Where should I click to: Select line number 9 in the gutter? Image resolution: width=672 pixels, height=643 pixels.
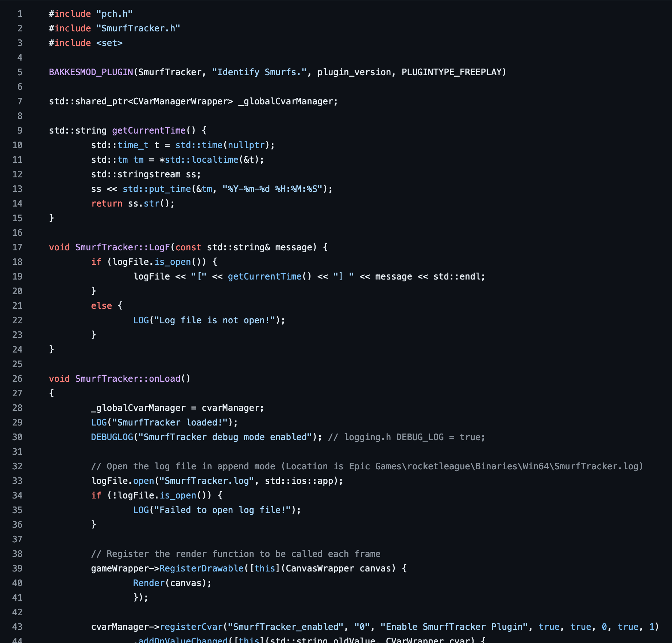(x=20, y=131)
